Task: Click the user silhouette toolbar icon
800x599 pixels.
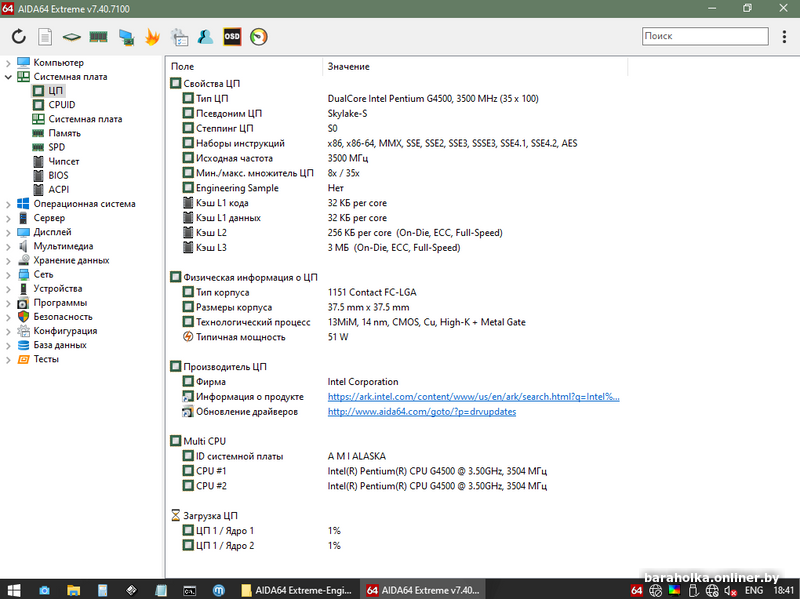Action: coord(205,37)
